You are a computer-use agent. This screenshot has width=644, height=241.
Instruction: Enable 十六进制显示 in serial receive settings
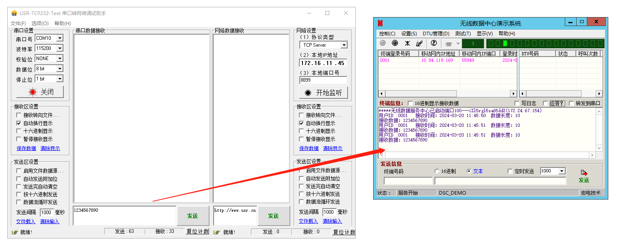pos(19,131)
